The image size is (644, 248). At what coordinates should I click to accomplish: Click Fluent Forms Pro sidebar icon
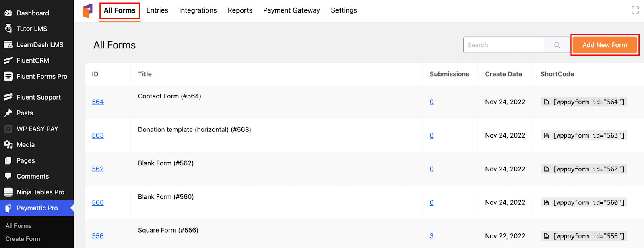(x=8, y=76)
